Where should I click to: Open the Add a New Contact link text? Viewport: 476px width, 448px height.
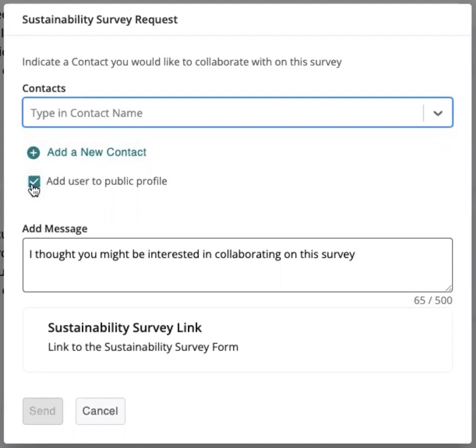click(97, 152)
